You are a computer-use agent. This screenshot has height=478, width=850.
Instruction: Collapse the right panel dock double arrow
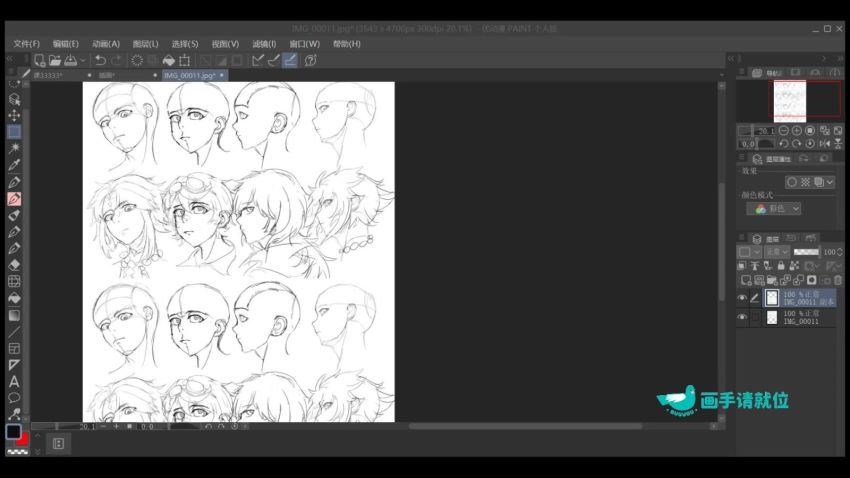coord(731,58)
